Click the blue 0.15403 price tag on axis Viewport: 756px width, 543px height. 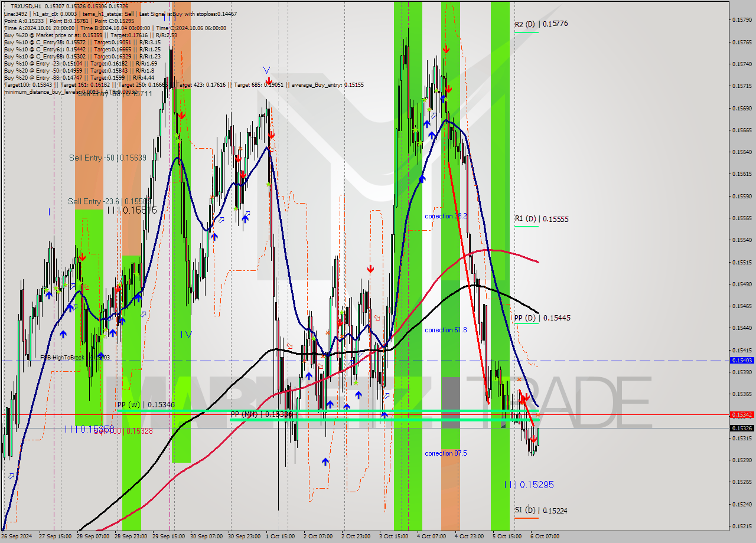pyautogui.click(x=742, y=360)
